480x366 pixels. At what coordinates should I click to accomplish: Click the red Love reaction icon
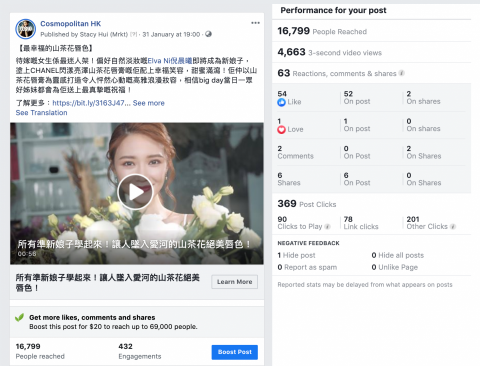coord(281,130)
